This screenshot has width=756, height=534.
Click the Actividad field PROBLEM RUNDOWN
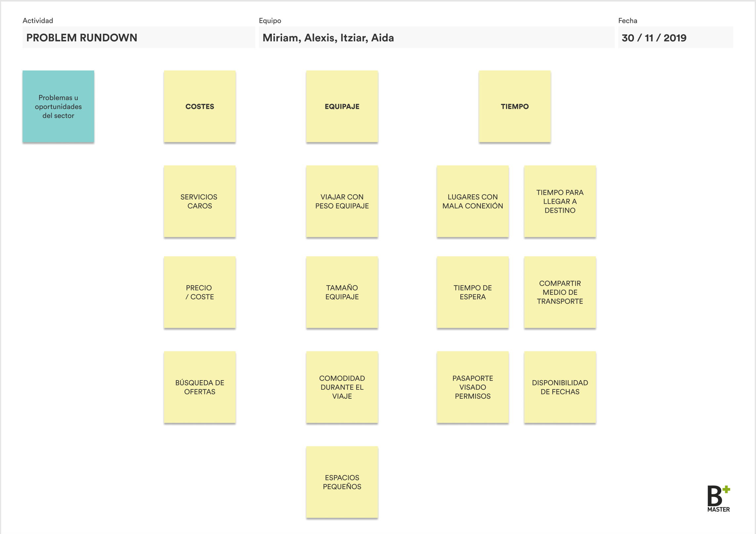[x=138, y=38]
